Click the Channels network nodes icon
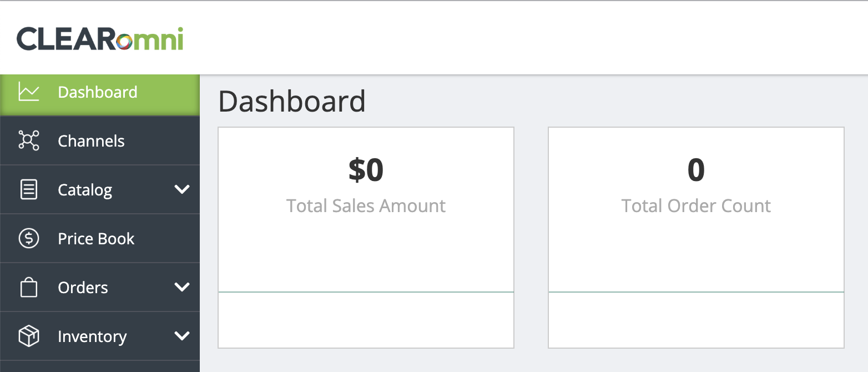Viewport: 868px width, 372px height. coord(29,140)
